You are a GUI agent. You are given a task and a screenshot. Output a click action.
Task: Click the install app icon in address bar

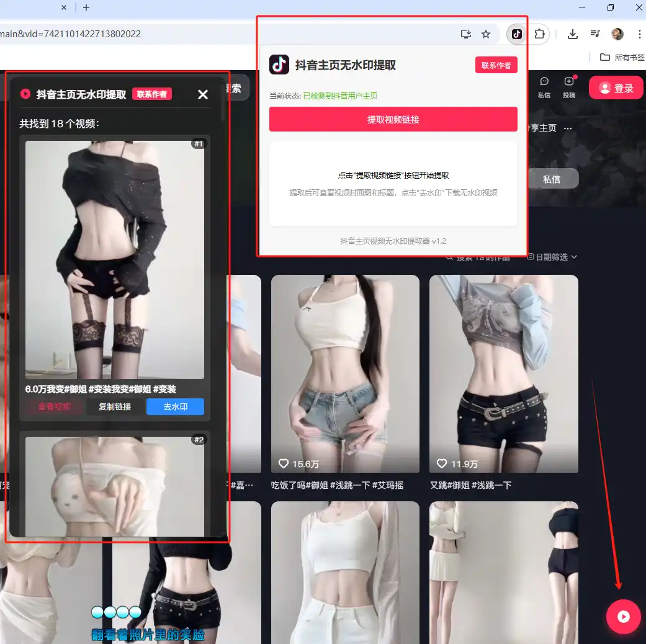click(x=466, y=34)
